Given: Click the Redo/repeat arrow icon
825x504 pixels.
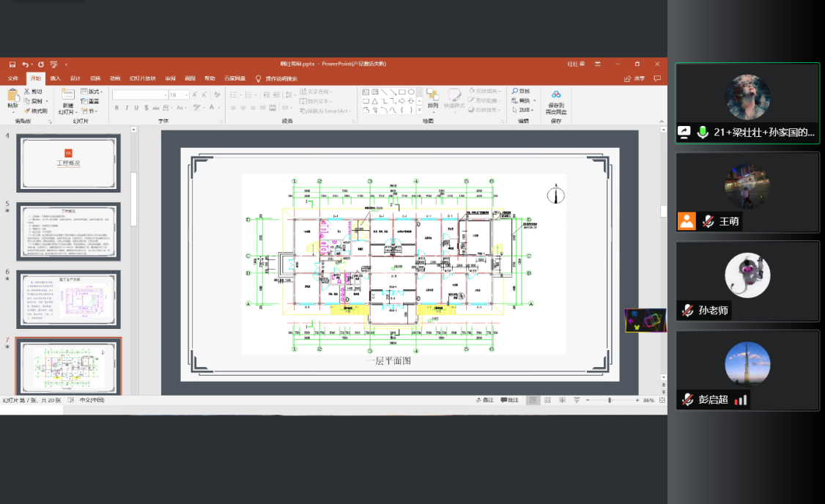Looking at the screenshot, I should 40,64.
